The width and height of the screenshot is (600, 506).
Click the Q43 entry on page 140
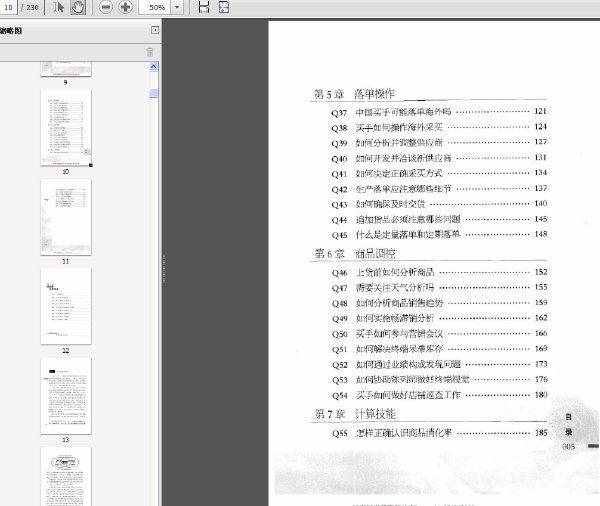pyautogui.click(x=439, y=204)
